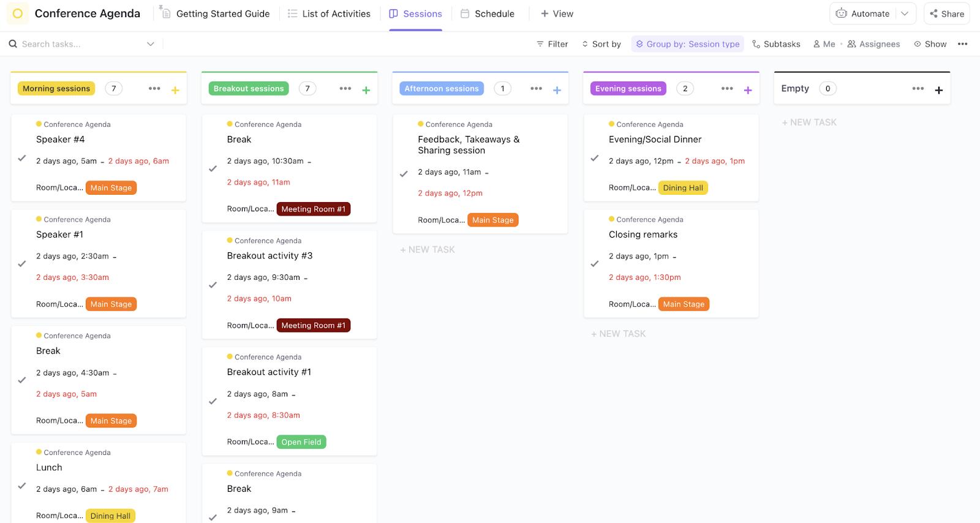The image size is (980, 523).
Task: Open the more view options ellipsis
Action: point(963,44)
